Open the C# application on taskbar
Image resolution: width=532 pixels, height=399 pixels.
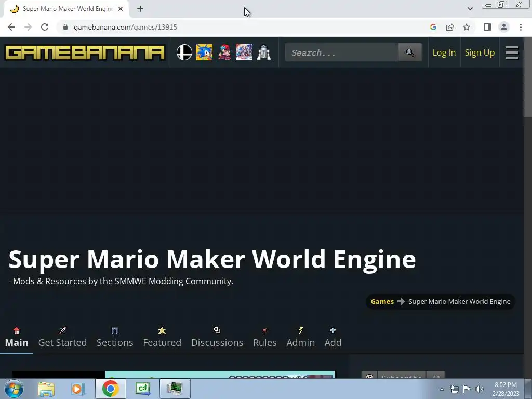(143, 389)
